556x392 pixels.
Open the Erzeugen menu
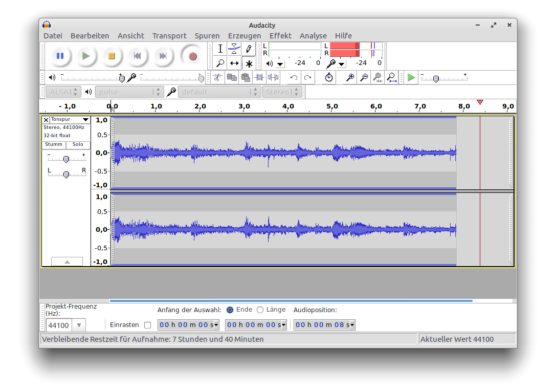244,36
